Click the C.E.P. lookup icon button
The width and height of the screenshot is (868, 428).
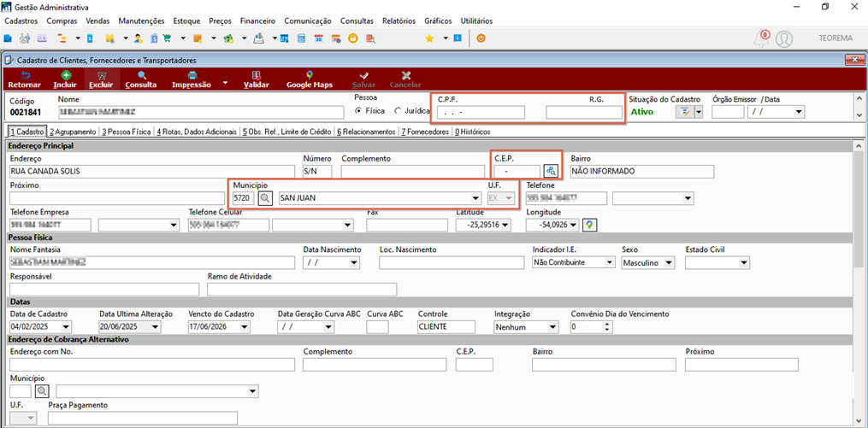click(551, 171)
